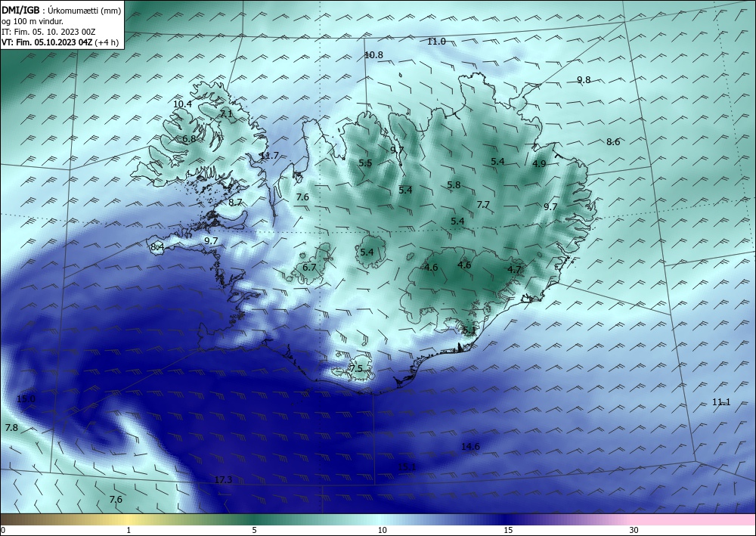The width and height of the screenshot is (756, 536).
Task: Click the 10.4 value in the Westfjords
Action: tap(182, 104)
